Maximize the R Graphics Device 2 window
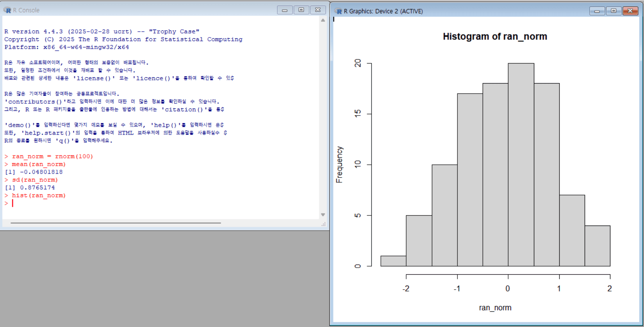The image size is (644, 327). [614, 11]
